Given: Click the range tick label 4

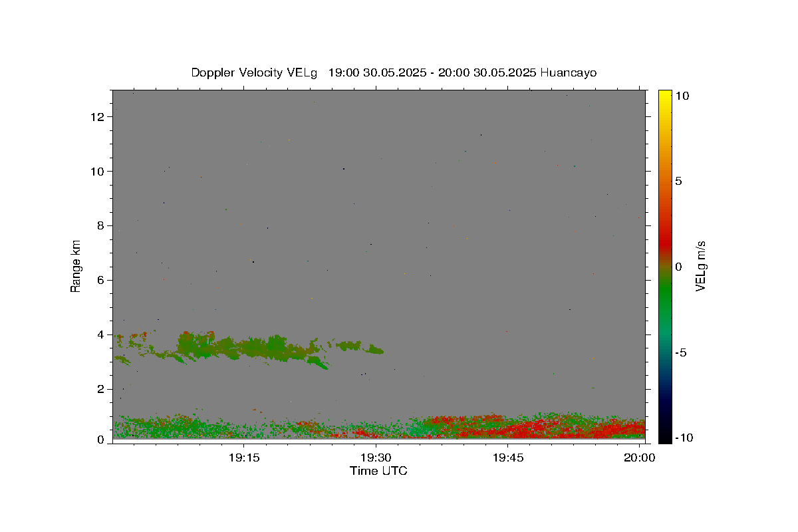Looking at the screenshot, I should [x=101, y=335].
